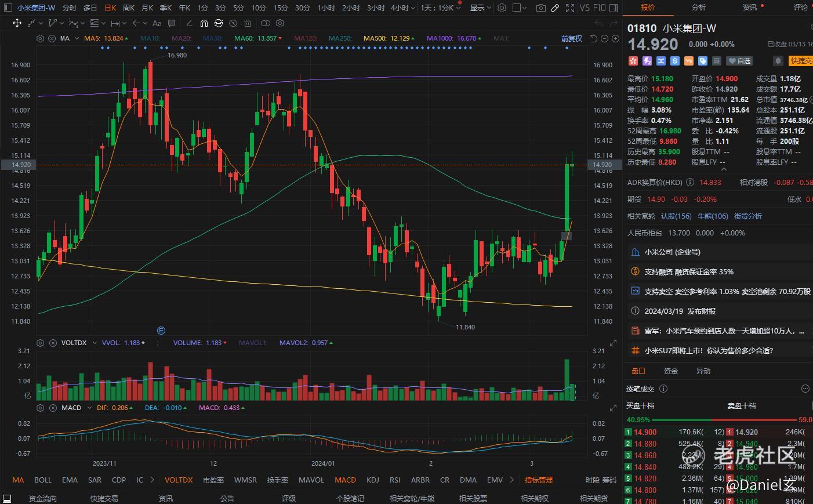Maximize the MACD panel
The image size is (813, 504).
pyautogui.click(x=613, y=408)
